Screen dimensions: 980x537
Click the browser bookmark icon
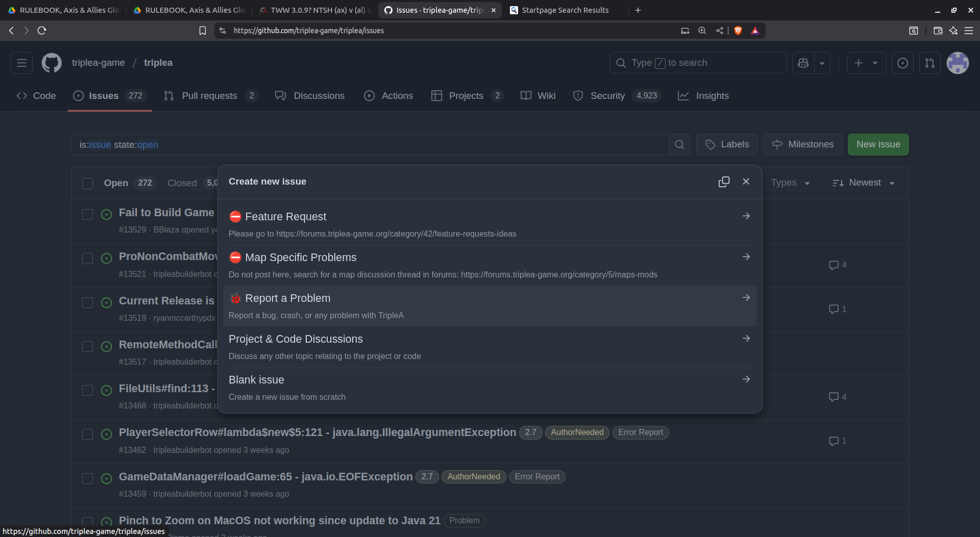click(x=203, y=31)
